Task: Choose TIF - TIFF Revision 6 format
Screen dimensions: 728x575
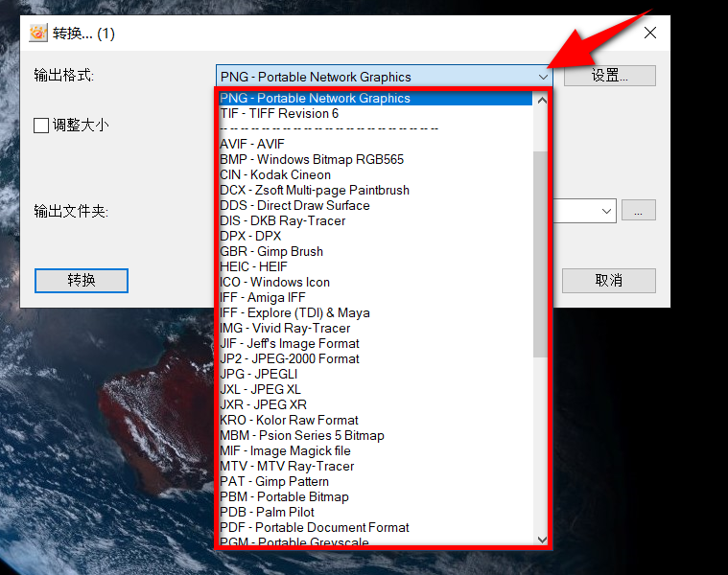Action: (x=279, y=114)
